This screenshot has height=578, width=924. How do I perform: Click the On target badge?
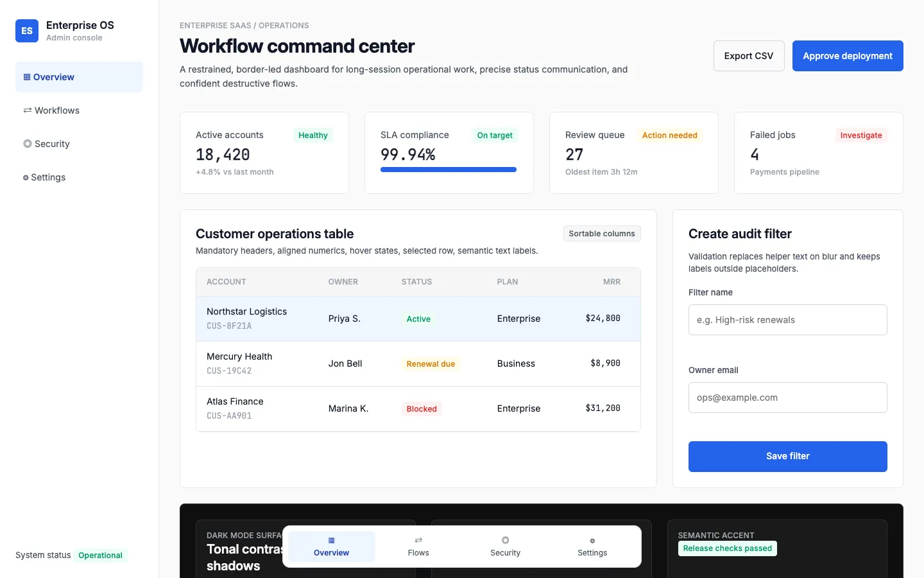pyautogui.click(x=495, y=136)
